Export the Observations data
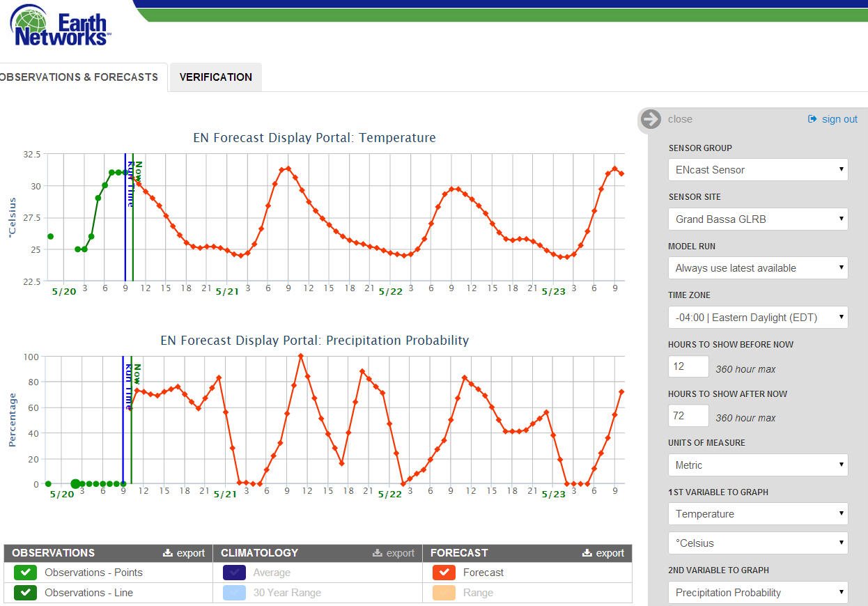This screenshot has height=606, width=868. [184, 553]
